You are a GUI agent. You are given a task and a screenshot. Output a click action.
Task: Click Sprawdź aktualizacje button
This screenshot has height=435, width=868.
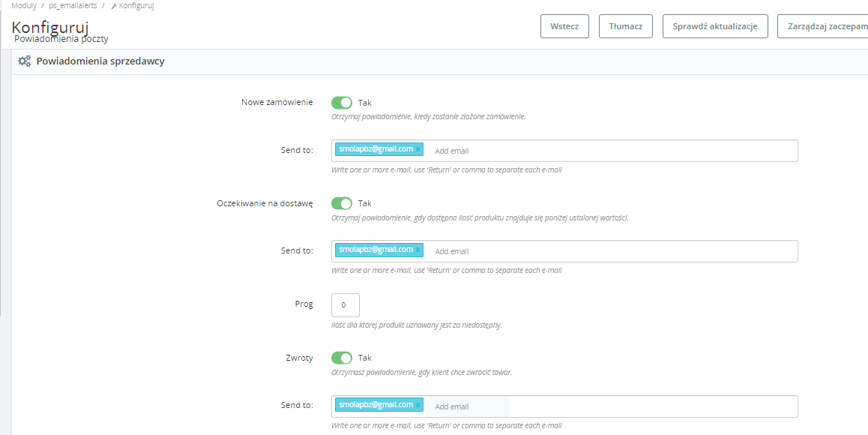coord(715,26)
